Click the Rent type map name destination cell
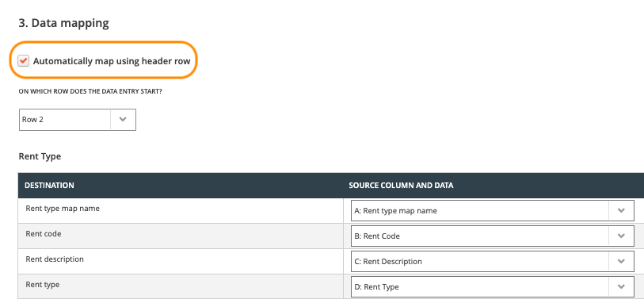Viewport: 644px width, 307px height. (181, 211)
